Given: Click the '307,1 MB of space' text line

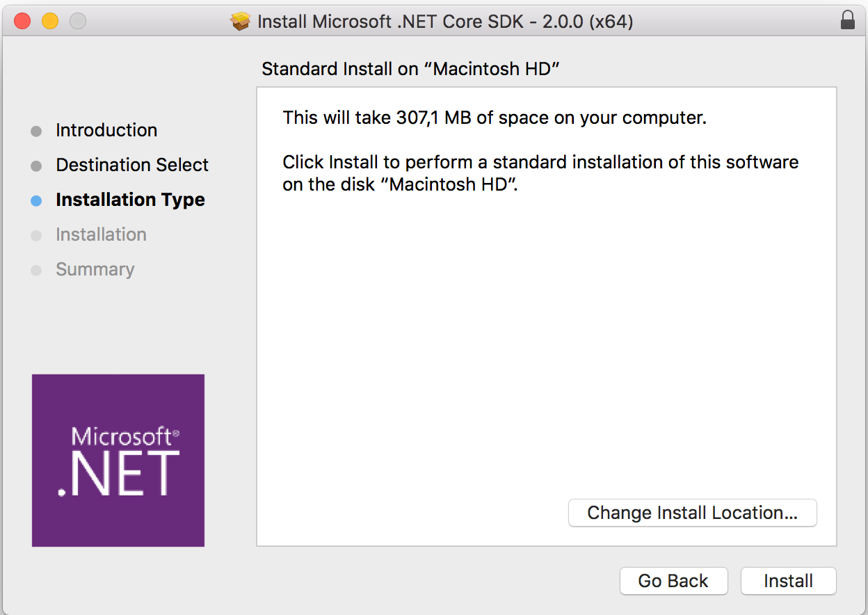Looking at the screenshot, I should (x=495, y=118).
